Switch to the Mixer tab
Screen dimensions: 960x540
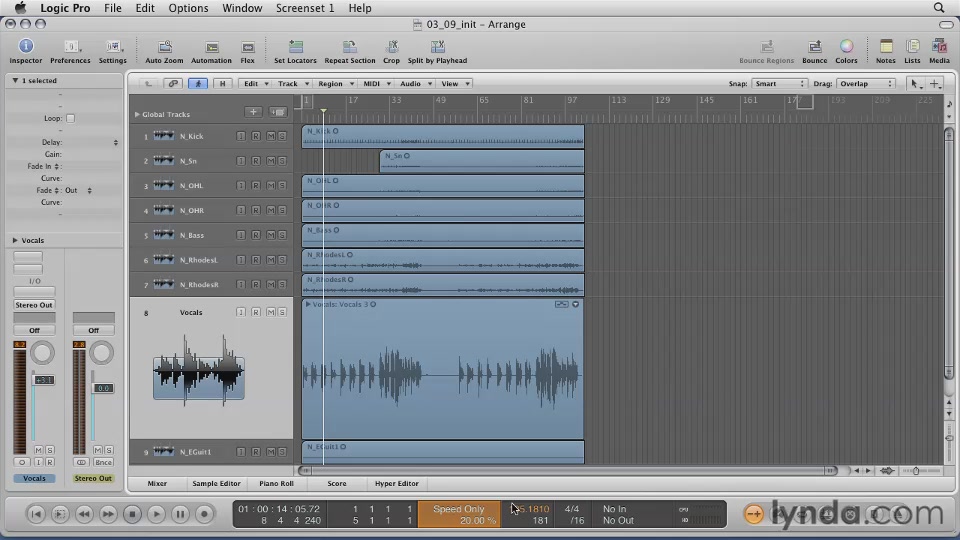(157, 483)
